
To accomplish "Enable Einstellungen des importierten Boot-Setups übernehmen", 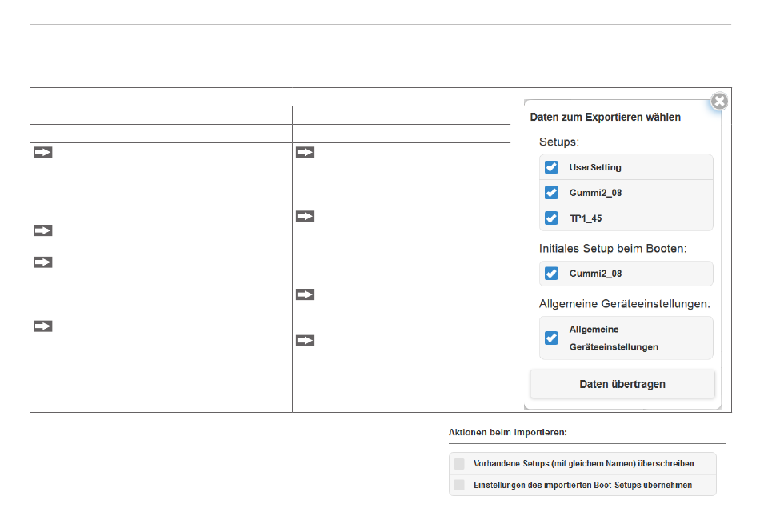I will (459, 485).
